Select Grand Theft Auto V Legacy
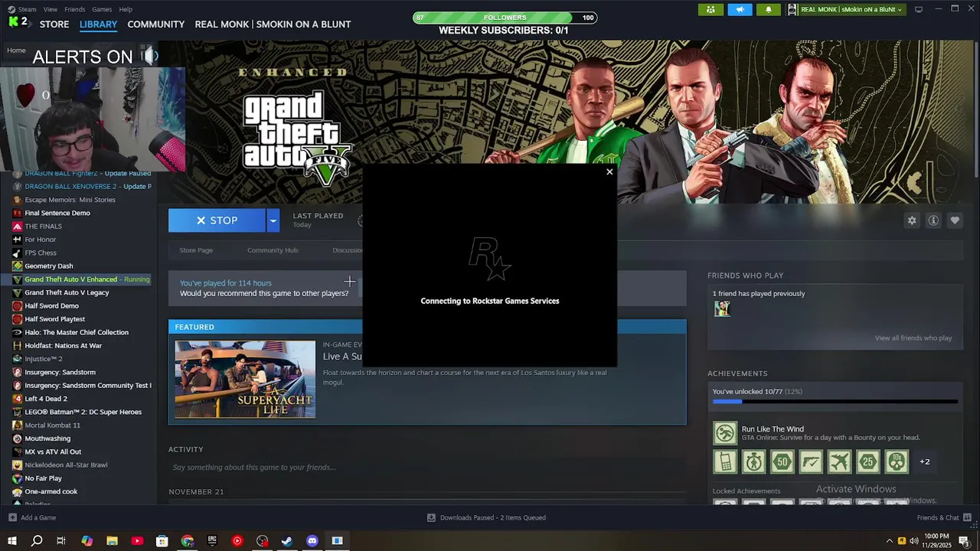980x551 pixels. (x=67, y=292)
